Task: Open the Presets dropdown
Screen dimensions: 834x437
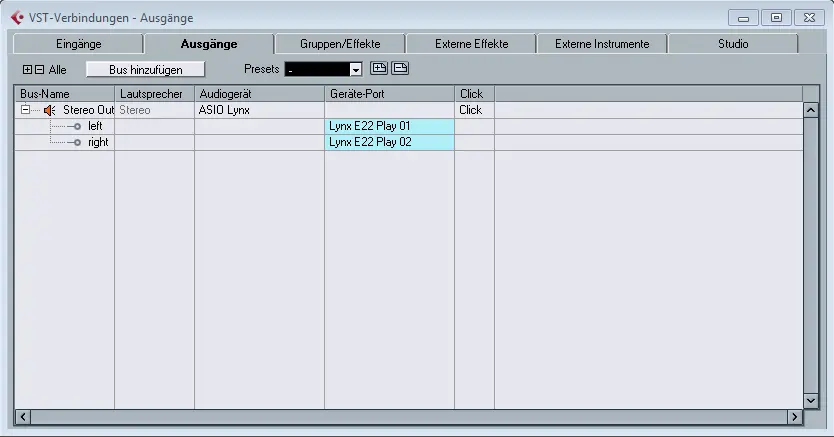Action: point(355,70)
